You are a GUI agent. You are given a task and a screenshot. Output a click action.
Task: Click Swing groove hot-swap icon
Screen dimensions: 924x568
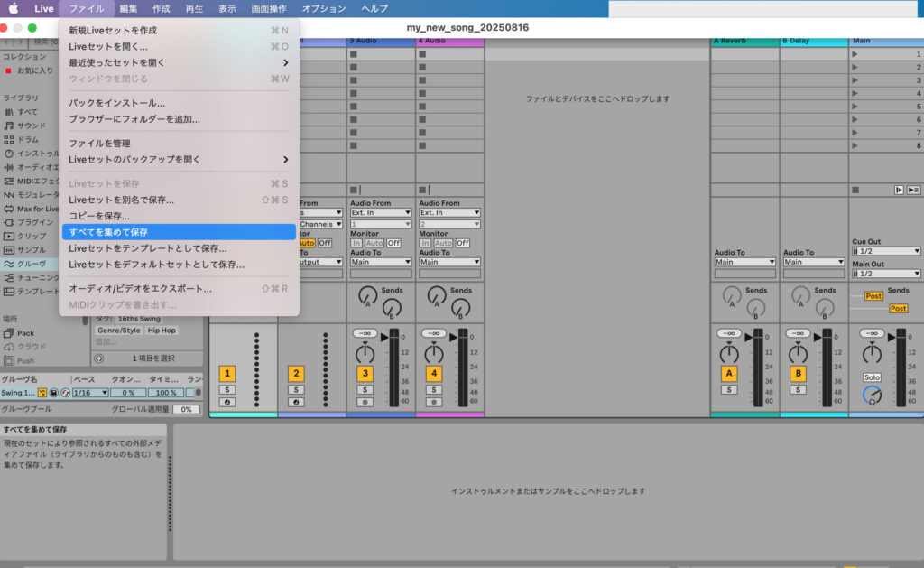tap(42, 393)
